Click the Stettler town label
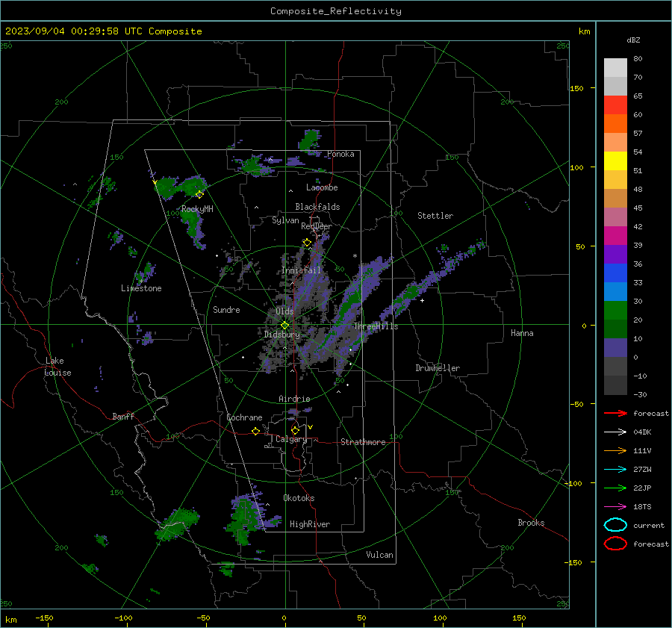Viewport: 672px width, 628px height. [x=435, y=216]
